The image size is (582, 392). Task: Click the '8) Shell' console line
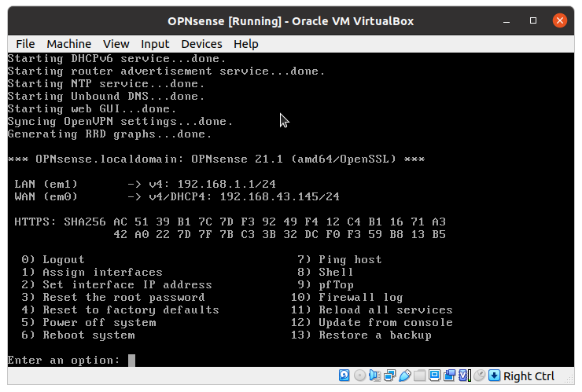(326, 273)
